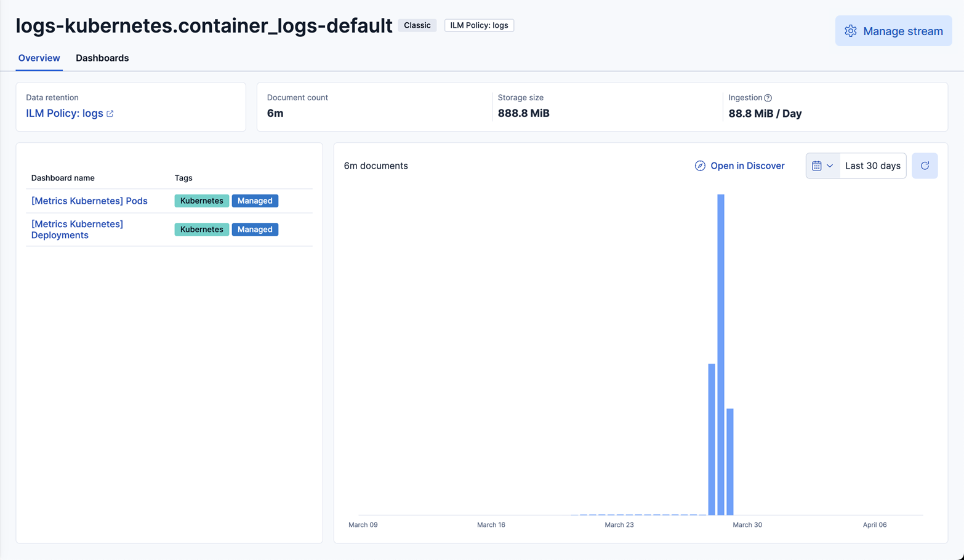Click external link icon next to ILM Policy
The image size is (964, 560).
pos(110,114)
